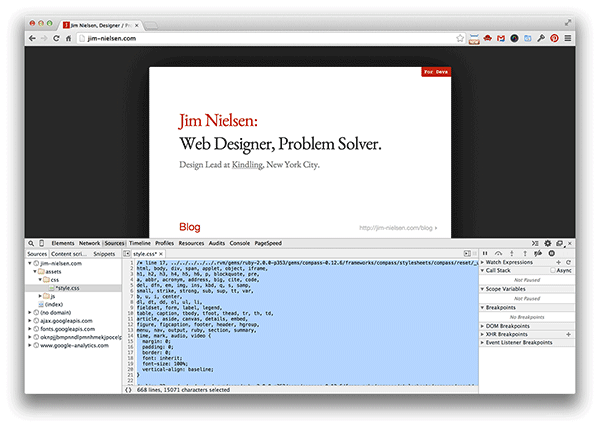Click the new tab button
This screenshot has width=600, height=428.
[151, 26]
